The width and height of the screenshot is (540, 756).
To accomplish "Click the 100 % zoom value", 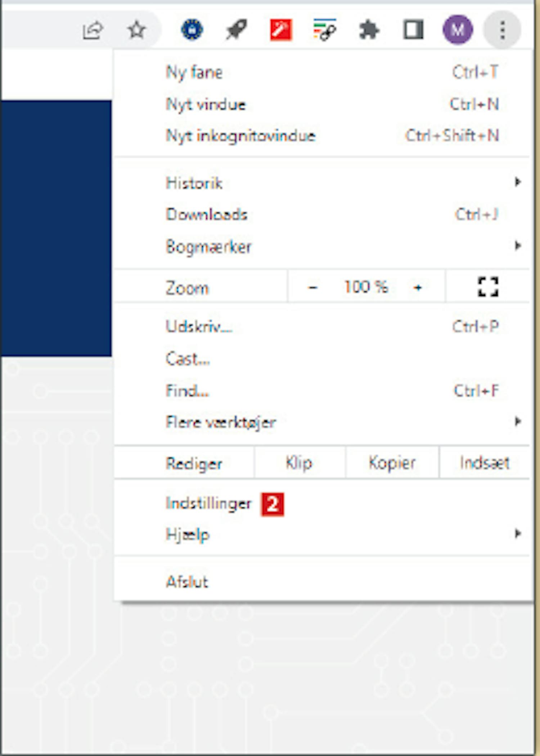I will coord(366,287).
